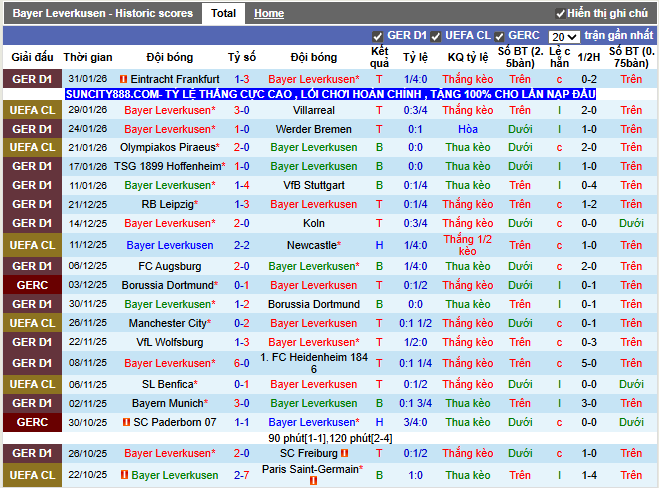The height and width of the screenshot is (488, 659).
Task: Click GERC league label on 30/10/25 row
Action: 32,422
